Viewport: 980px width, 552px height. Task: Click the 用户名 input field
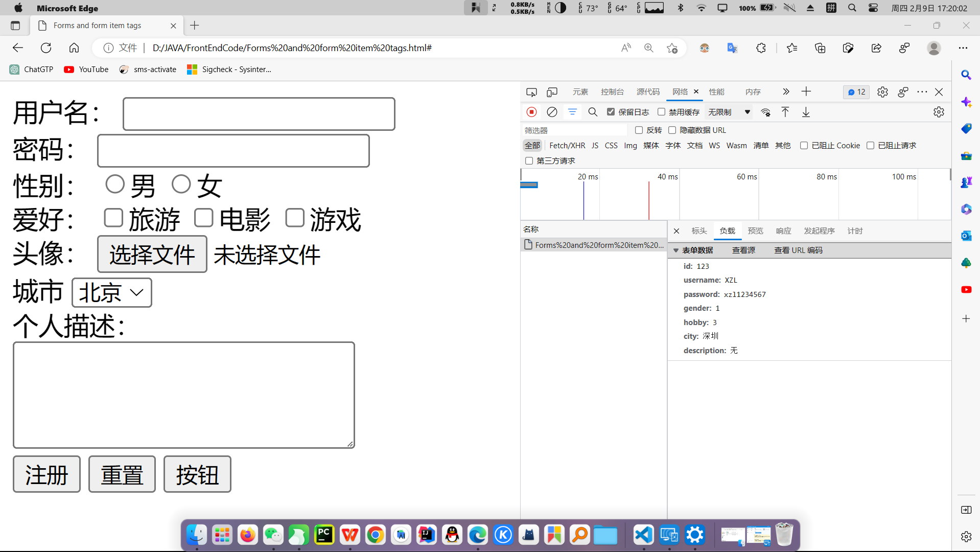(x=258, y=114)
